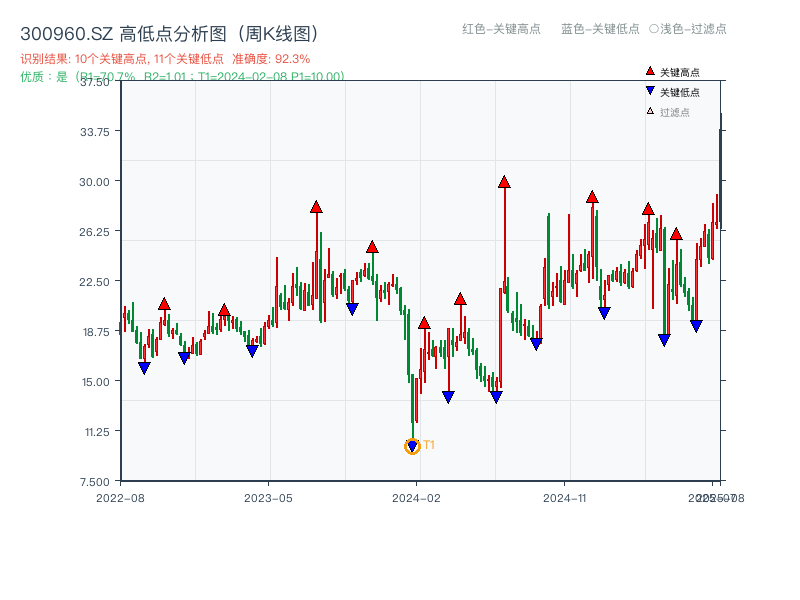800x600 pixels.
Task: Click the 22.50 y-axis label
Action: [94, 282]
